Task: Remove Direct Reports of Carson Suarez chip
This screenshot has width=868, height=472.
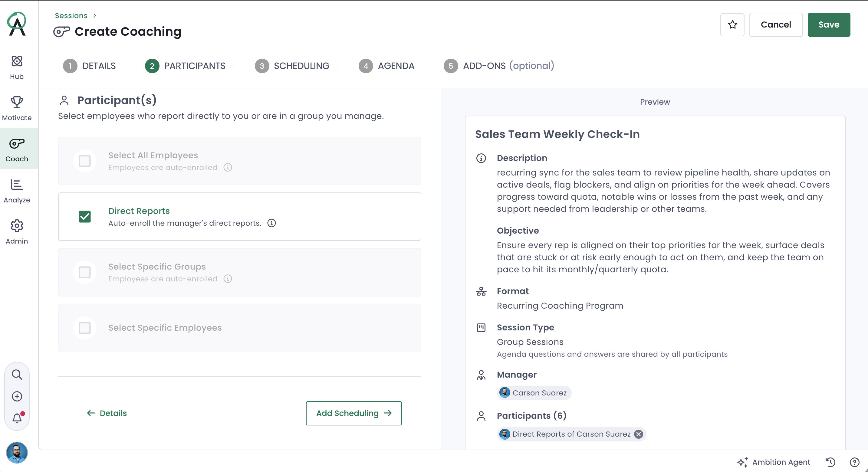Action: tap(639, 434)
